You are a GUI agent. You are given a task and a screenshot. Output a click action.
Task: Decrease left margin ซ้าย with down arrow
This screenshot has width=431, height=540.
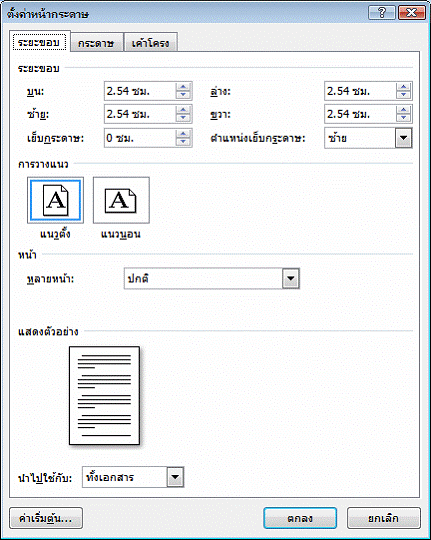pos(183,118)
